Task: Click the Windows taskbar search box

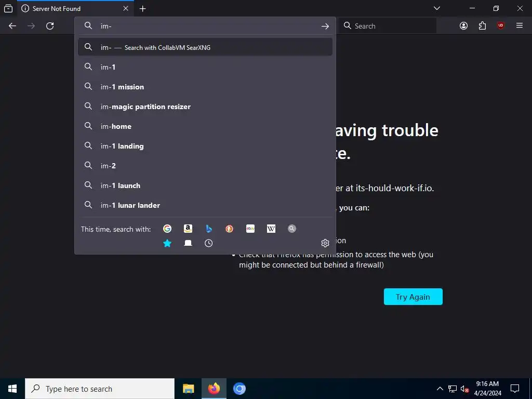Action: [100, 389]
